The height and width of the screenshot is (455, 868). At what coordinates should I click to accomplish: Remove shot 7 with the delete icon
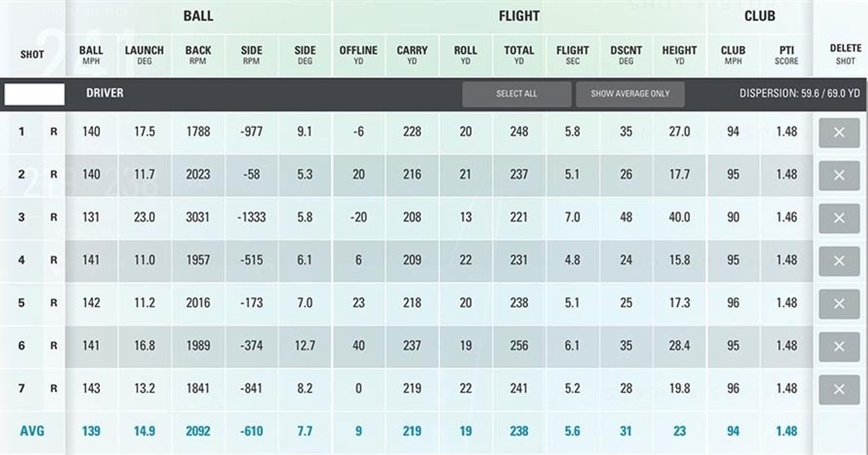pyautogui.click(x=839, y=388)
